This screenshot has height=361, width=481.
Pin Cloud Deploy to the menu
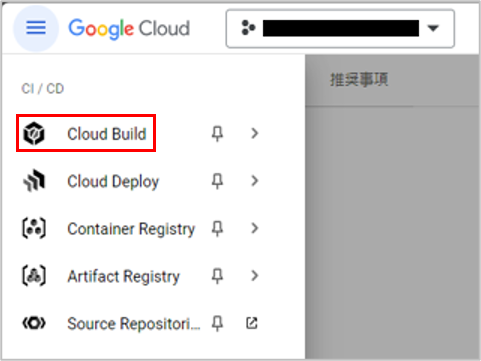pyautogui.click(x=217, y=181)
